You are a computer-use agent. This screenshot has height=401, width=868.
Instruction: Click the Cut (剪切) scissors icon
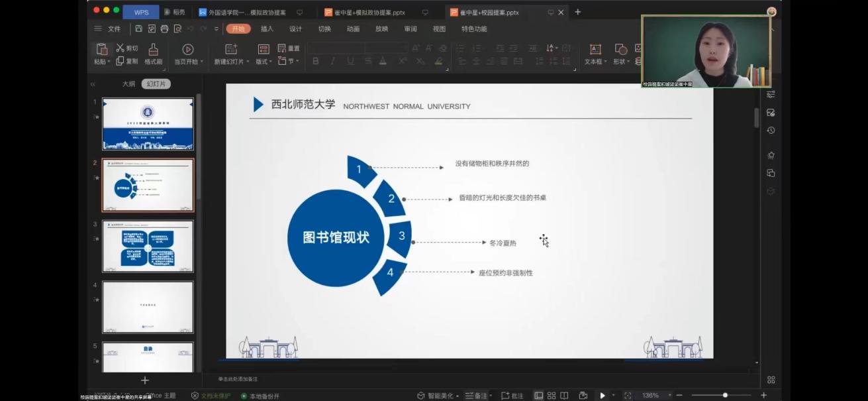(120, 48)
